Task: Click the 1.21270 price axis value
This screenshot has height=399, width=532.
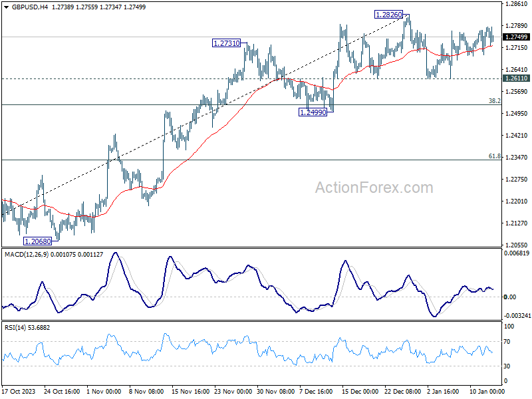Action: [x=517, y=223]
